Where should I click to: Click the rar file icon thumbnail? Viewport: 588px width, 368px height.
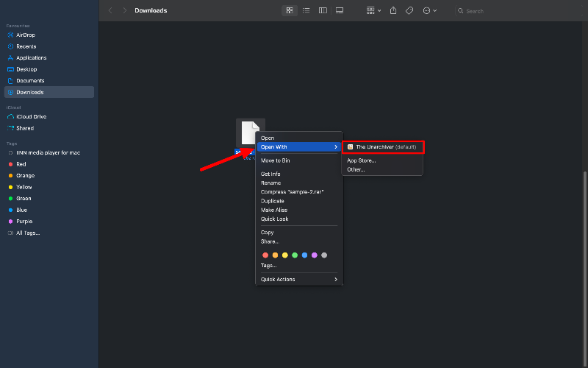(250, 132)
